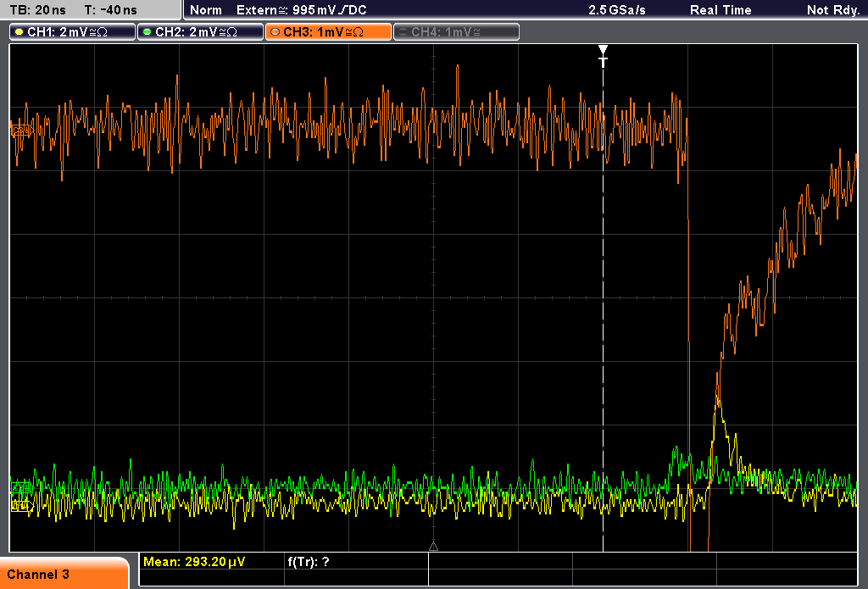The height and width of the screenshot is (589, 868).
Task: Click the orange CH3 ground level marker
Action: click(22, 131)
